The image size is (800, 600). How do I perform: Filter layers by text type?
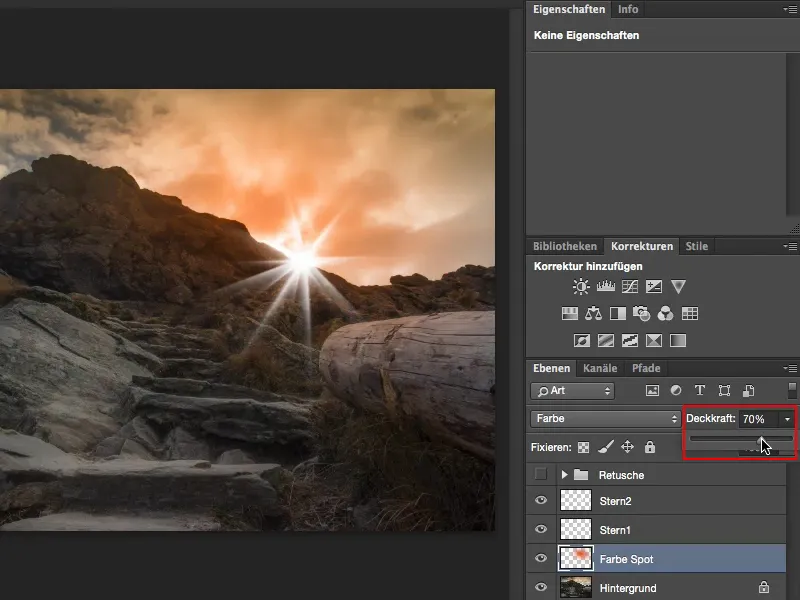tap(700, 390)
